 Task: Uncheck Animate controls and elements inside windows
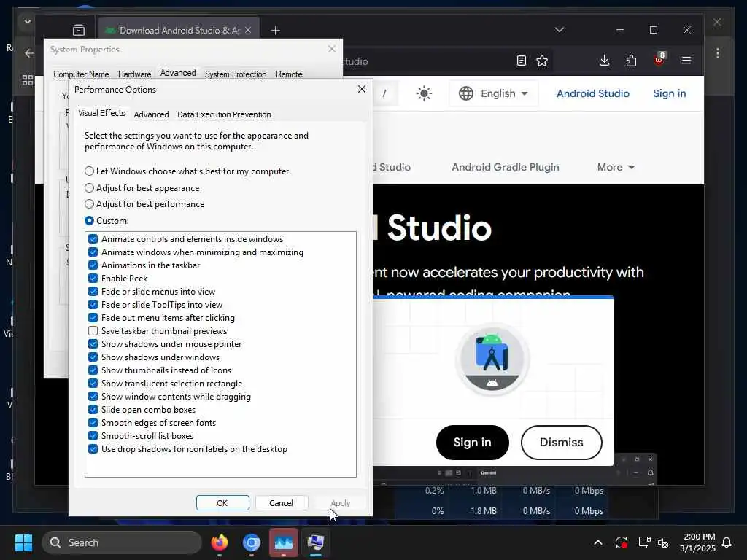tap(93, 239)
